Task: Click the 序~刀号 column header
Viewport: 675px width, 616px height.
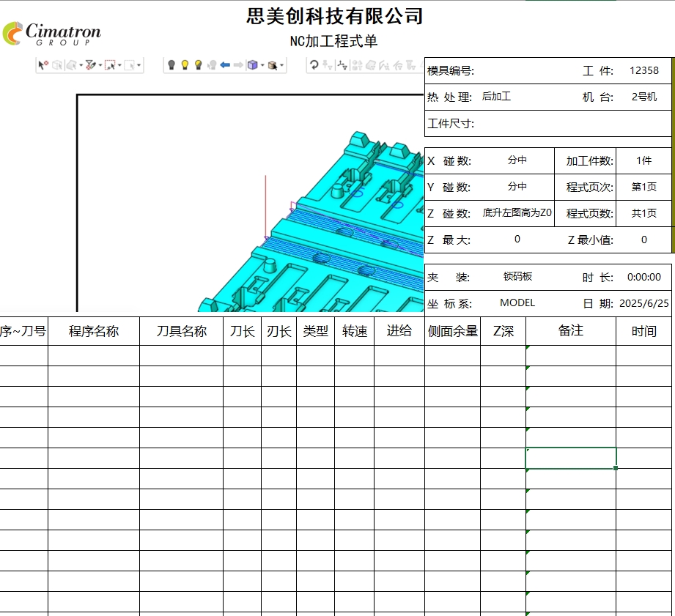Action: tap(23, 331)
